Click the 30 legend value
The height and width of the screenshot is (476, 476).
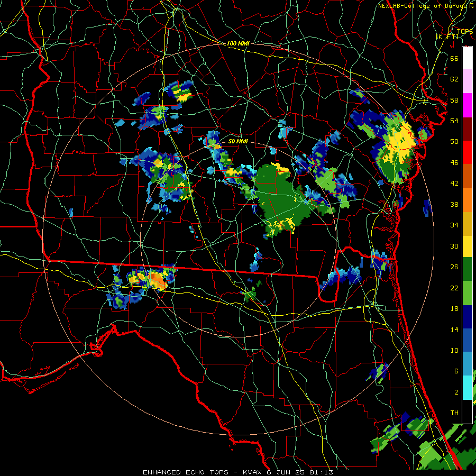[x=454, y=246]
